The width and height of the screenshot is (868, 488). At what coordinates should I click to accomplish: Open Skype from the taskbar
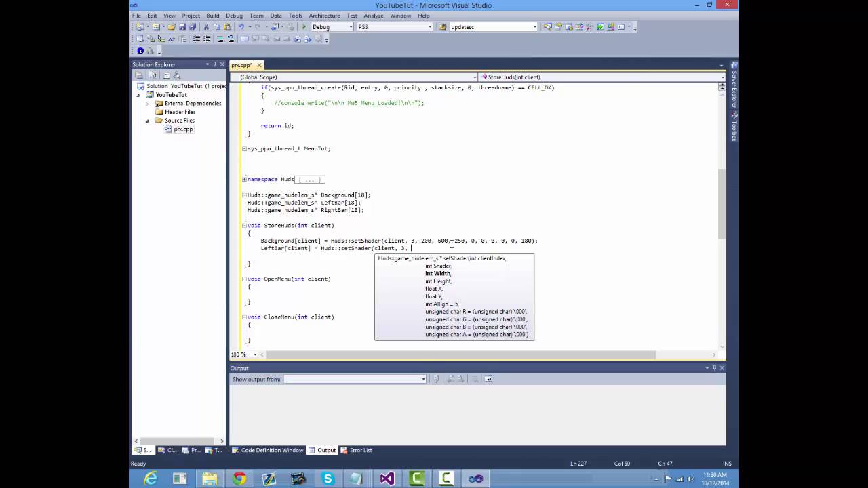click(328, 479)
